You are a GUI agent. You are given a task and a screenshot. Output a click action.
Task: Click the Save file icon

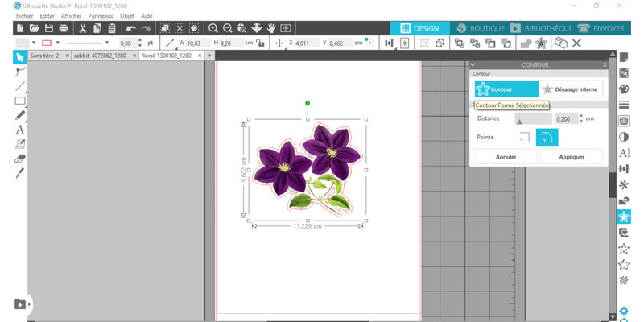tap(48, 28)
